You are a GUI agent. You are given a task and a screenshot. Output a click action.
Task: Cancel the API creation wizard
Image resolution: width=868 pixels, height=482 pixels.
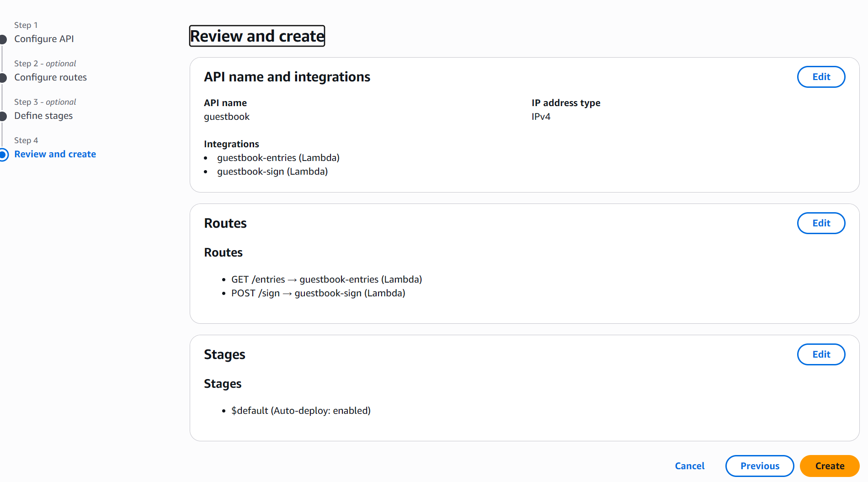tap(689, 466)
